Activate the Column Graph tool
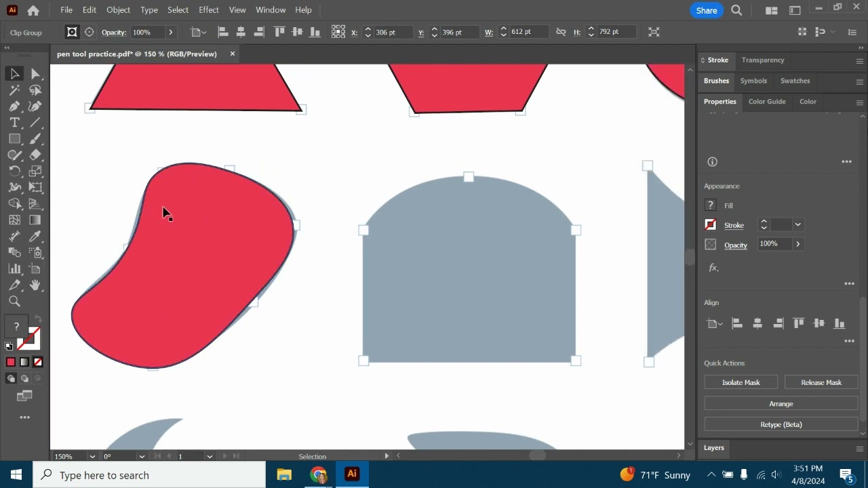 tap(14, 269)
